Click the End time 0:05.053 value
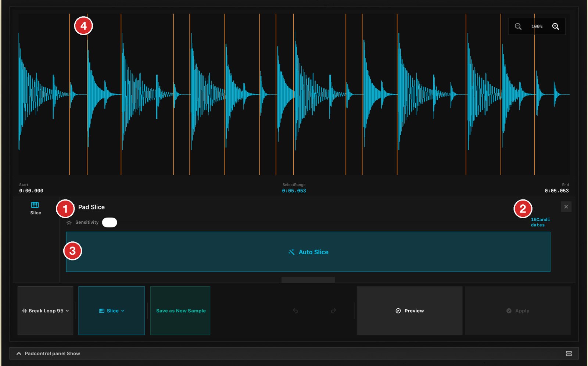588x366 pixels. (x=556, y=191)
